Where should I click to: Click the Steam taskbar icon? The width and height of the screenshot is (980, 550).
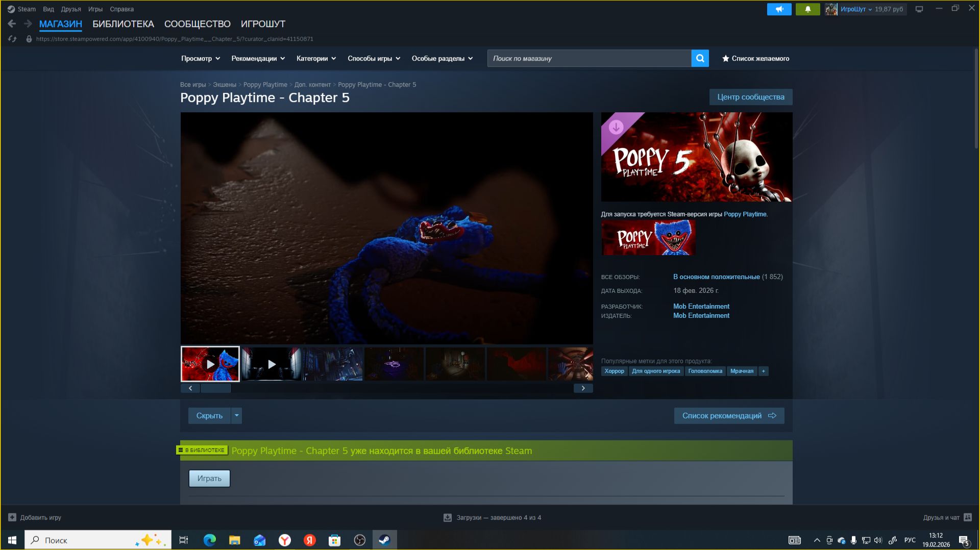point(384,540)
